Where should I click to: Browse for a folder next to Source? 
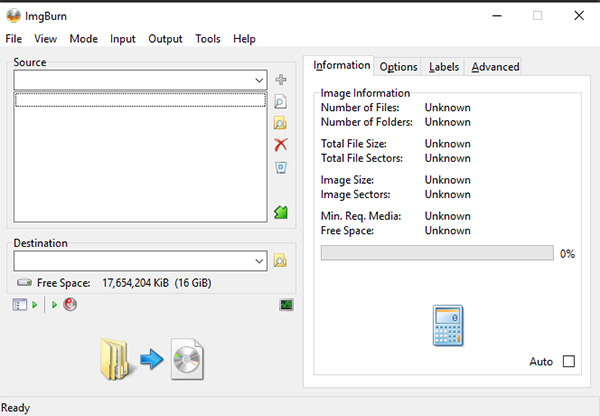click(x=280, y=123)
